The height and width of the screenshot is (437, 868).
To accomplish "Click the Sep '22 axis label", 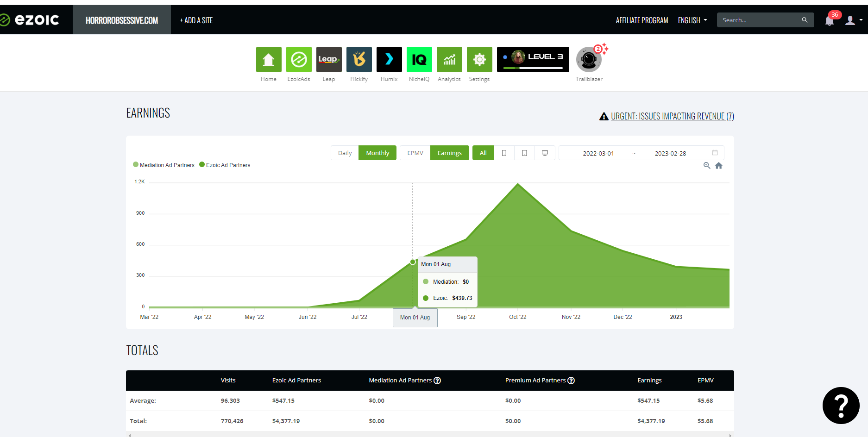I will pyautogui.click(x=466, y=317).
